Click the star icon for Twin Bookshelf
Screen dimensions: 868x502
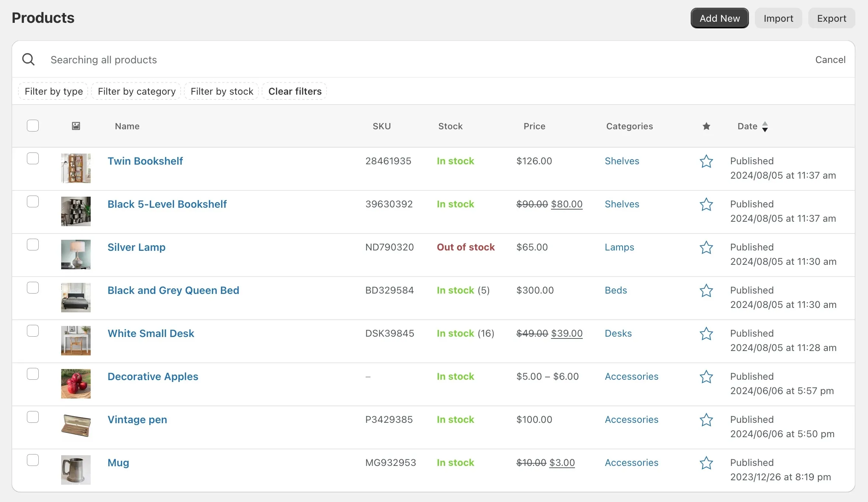tap(705, 161)
